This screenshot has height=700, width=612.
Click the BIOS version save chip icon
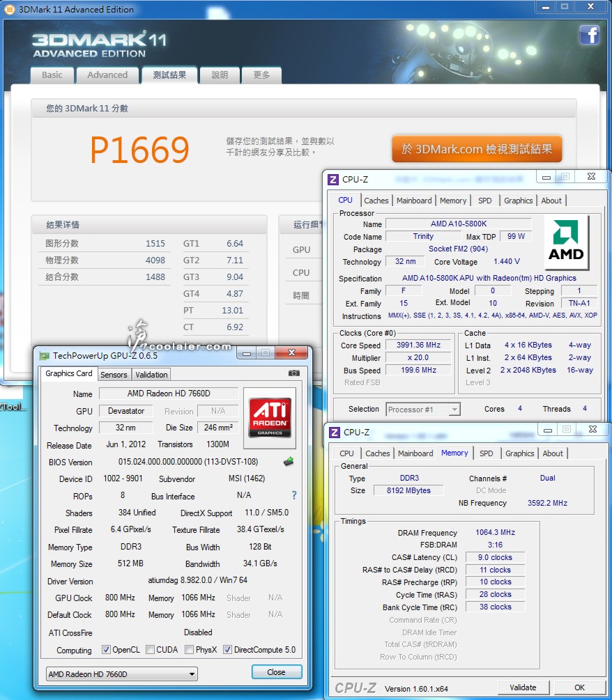[289, 461]
